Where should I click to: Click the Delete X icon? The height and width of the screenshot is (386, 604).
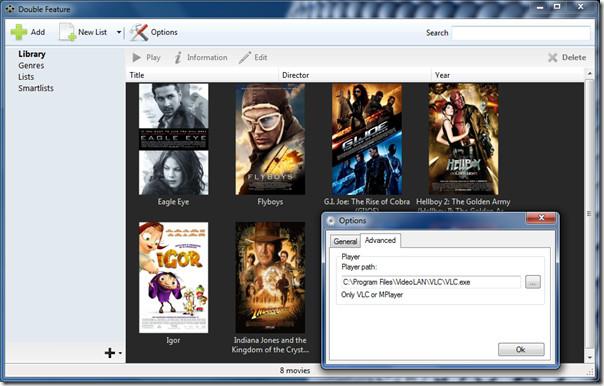(553, 58)
